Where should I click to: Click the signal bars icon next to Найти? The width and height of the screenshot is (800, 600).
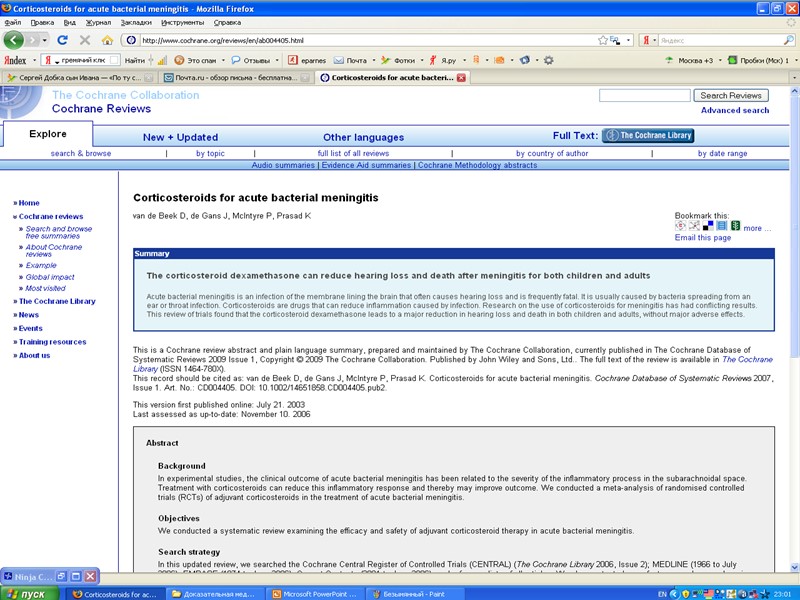pyautogui.click(x=162, y=60)
